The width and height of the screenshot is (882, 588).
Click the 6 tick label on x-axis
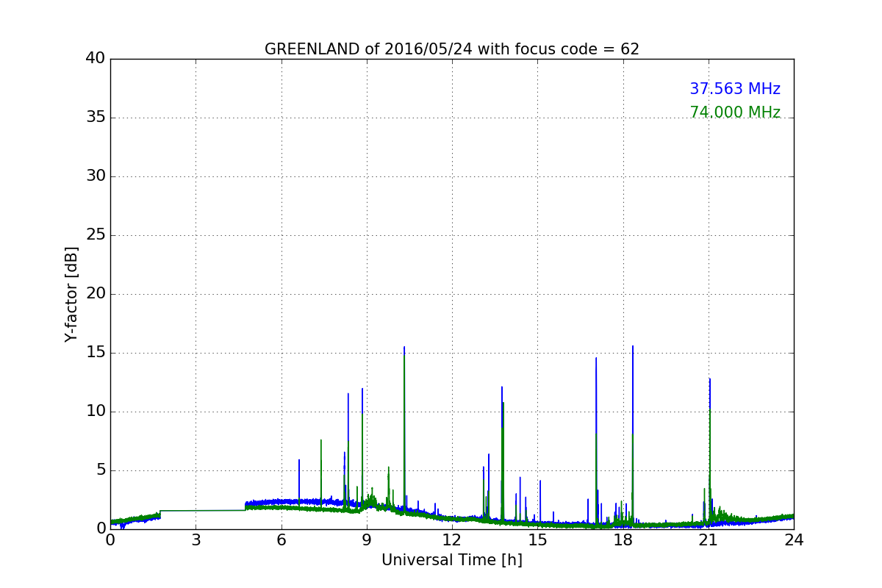point(281,540)
